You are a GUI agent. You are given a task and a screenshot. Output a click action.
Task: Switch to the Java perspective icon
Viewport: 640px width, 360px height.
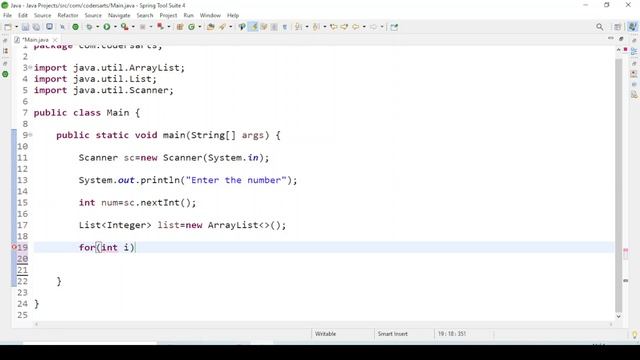632,27
